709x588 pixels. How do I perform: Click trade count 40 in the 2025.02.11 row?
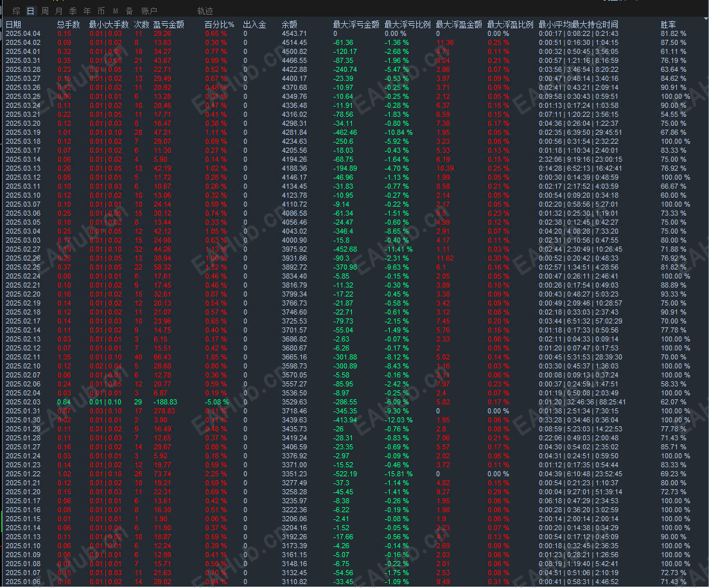click(x=138, y=357)
